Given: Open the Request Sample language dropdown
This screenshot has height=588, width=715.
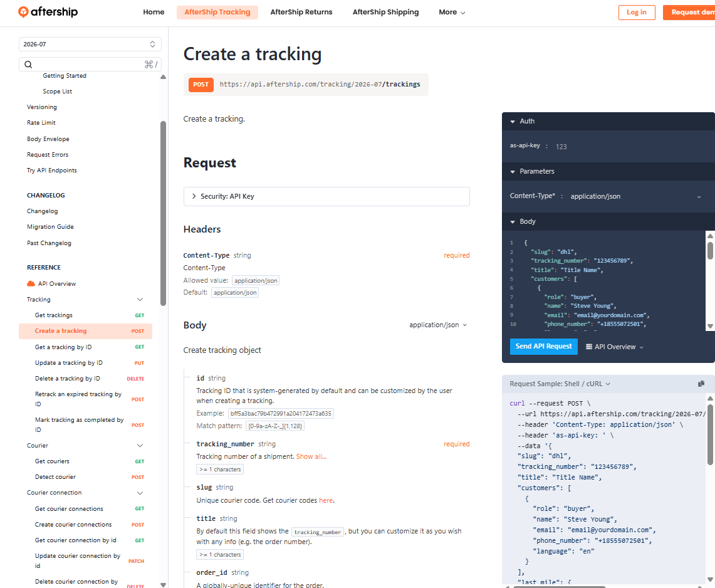Looking at the screenshot, I should pyautogui.click(x=560, y=384).
